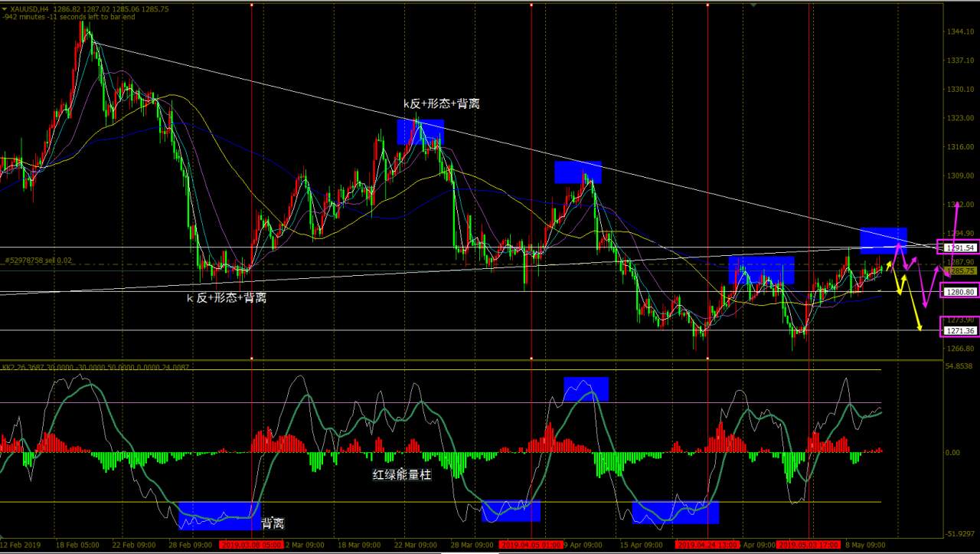Click the 1291.54 horizontal line price tag
This screenshot has width=980, height=554.
click(x=959, y=247)
